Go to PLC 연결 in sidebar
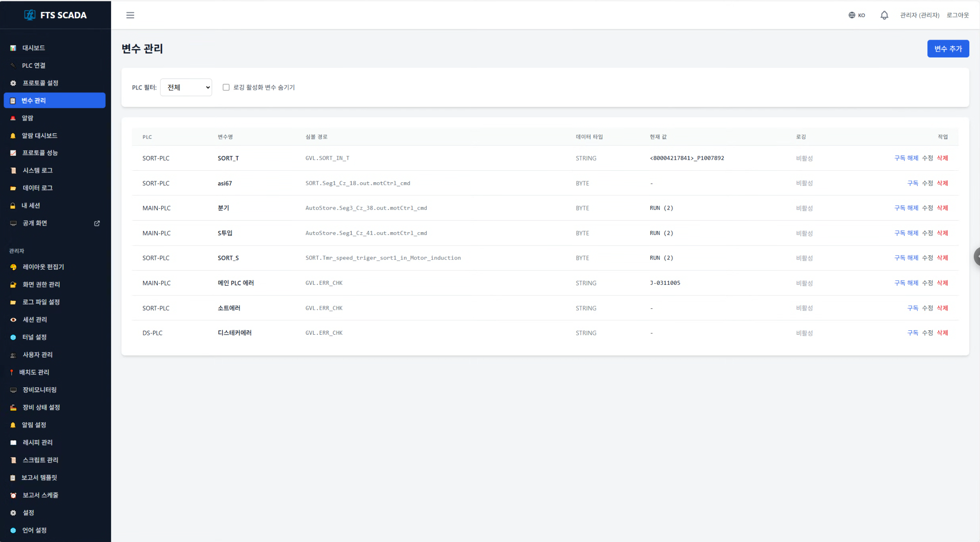This screenshot has width=980, height=542. pyautogui.click(x=34, y=66)
